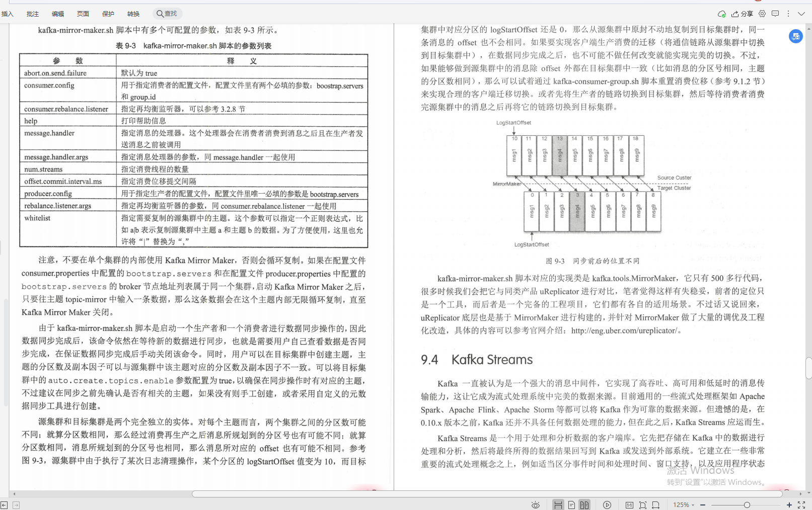
Task: Click the 参数 table header cell
Action: (x=68, y=61)
